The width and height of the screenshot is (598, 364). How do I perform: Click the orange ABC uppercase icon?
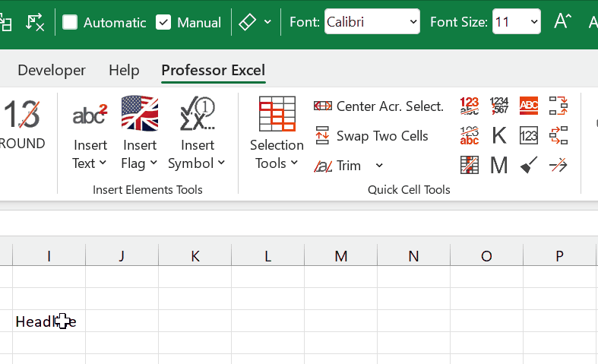pos(529,106)
